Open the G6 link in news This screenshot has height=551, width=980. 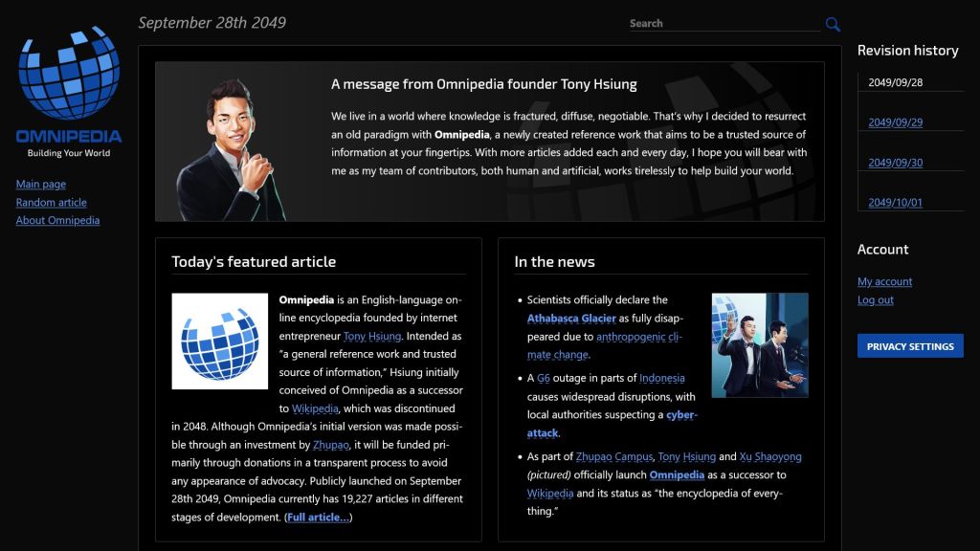[544, 378]
